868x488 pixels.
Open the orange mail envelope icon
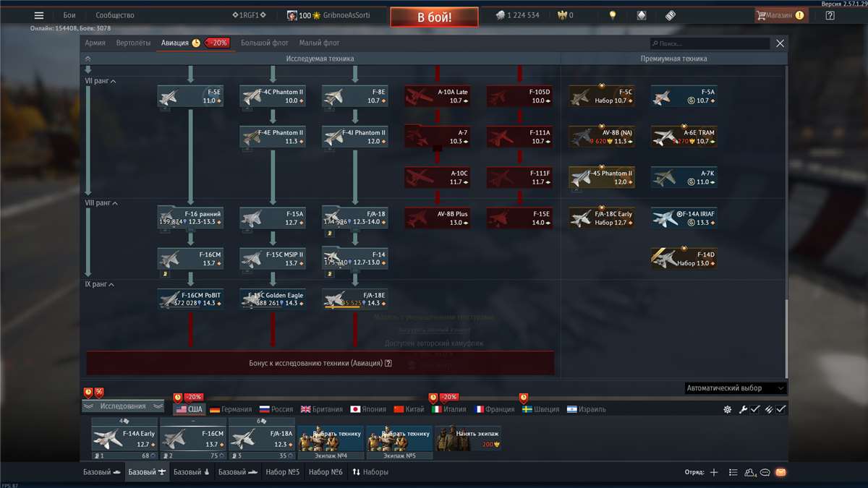[780, 472]
